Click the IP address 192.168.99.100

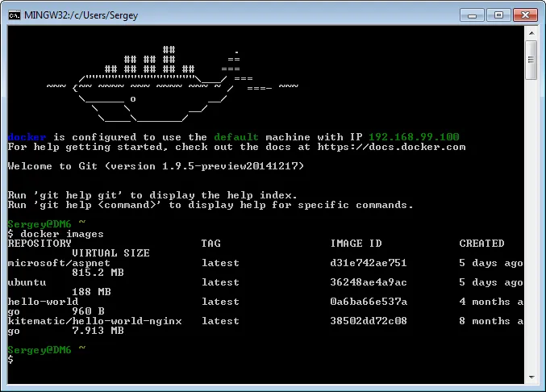coord(414,137)
